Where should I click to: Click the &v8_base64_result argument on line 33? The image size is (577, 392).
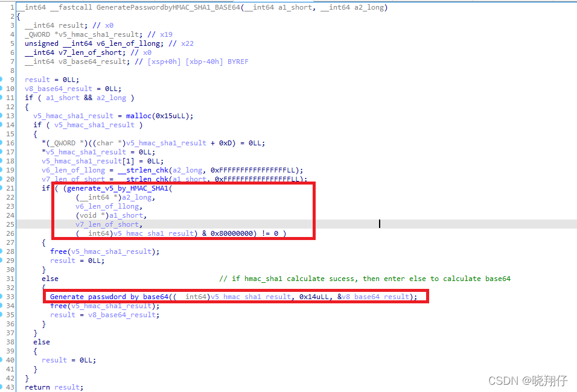pyautogui.click(x=373, y=297)
